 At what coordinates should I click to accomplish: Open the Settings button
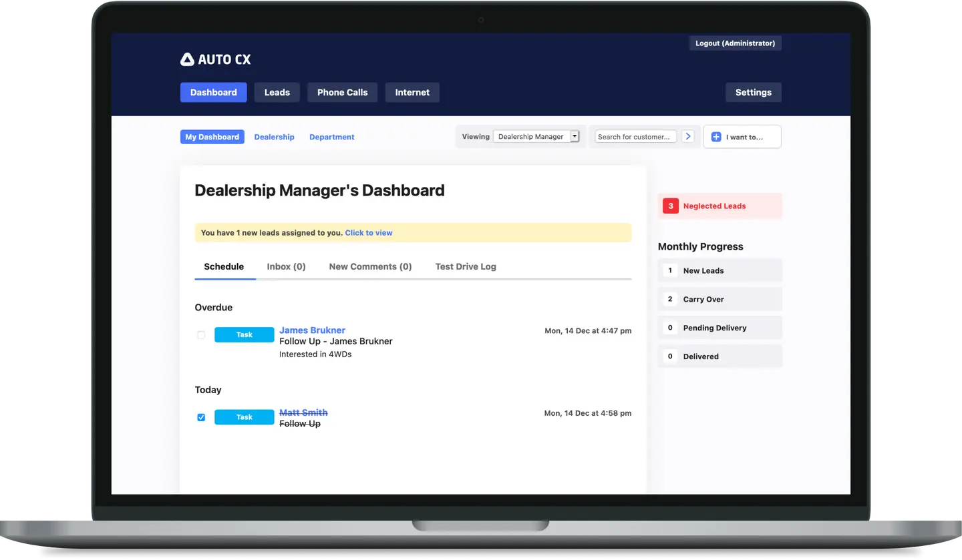[x=753, y=92]
